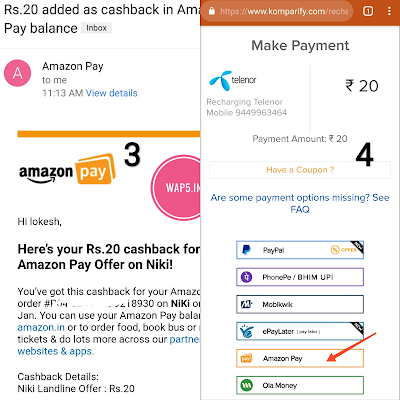The image size is (400, 400).
Task: Open the payment options FAQ link
Action: pos(300,203)
